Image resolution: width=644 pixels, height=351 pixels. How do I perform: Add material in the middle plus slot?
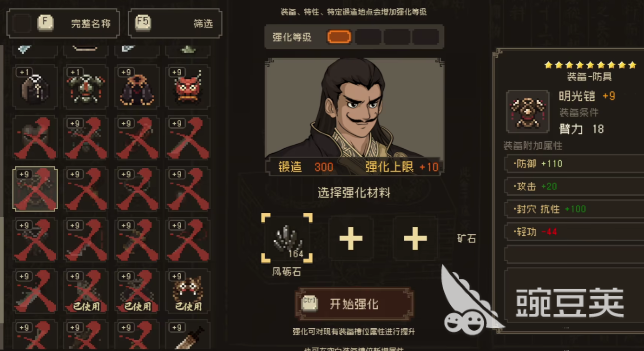pyautogui.click(x=351, y=238)
